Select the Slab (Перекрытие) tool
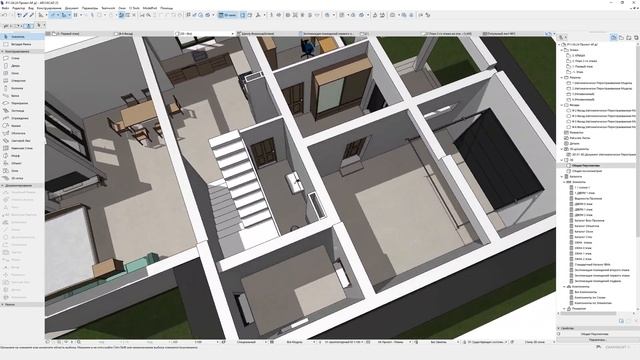The width and height of the screenshot is (640, 360). (x=22, y=103)
